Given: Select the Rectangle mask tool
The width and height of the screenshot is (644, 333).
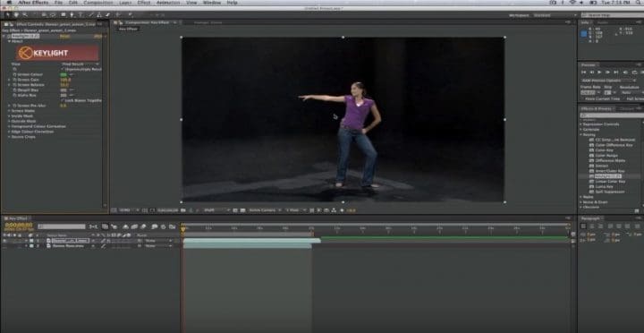Looking at the screenshot, I should (63, 15).
